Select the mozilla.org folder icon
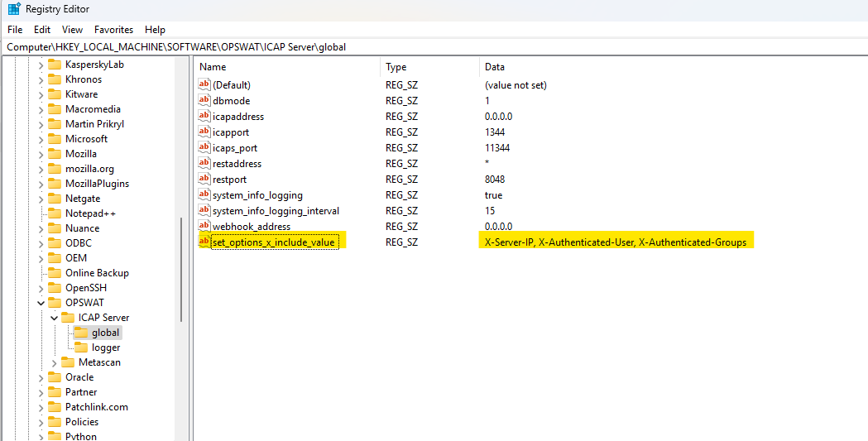Viewport: 868px width, 441px height. (55, 169)
